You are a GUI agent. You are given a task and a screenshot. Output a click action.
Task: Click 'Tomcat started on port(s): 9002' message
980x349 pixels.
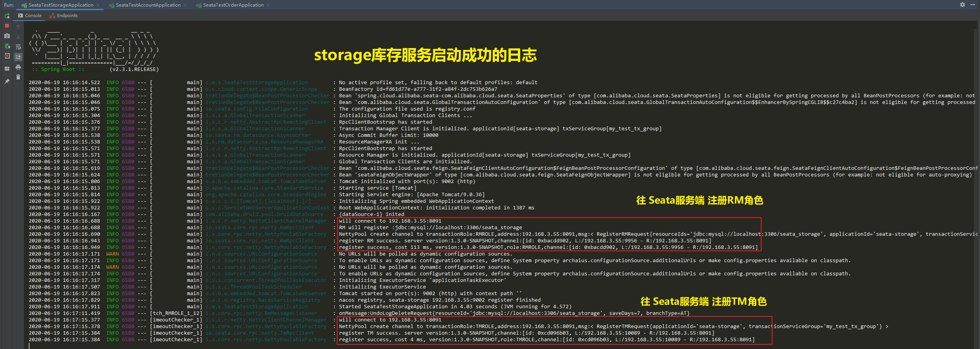pos(431,294)
